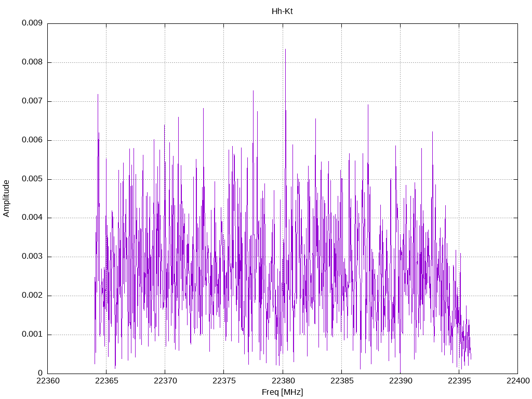
Task: Click the x-axis tick label 22390
Action: [x=401, y=381]
